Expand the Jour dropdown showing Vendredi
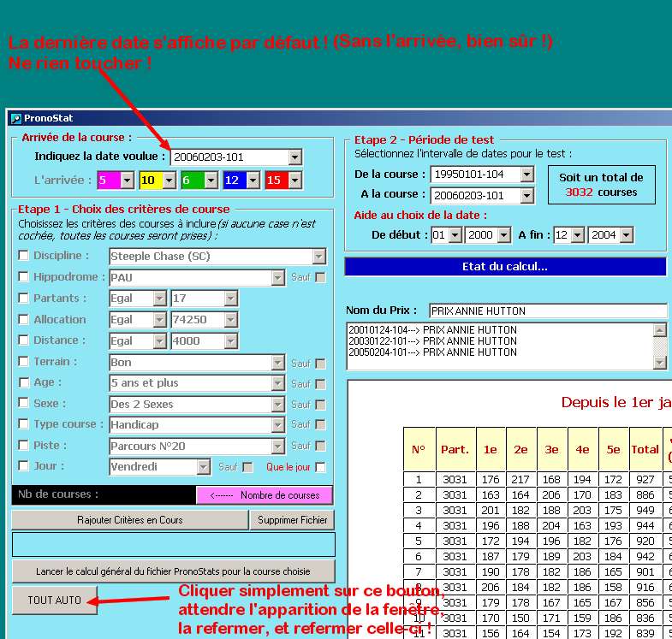Image resolution: width=672 pixels, height=639 pixels. click(x=204, y=466)
